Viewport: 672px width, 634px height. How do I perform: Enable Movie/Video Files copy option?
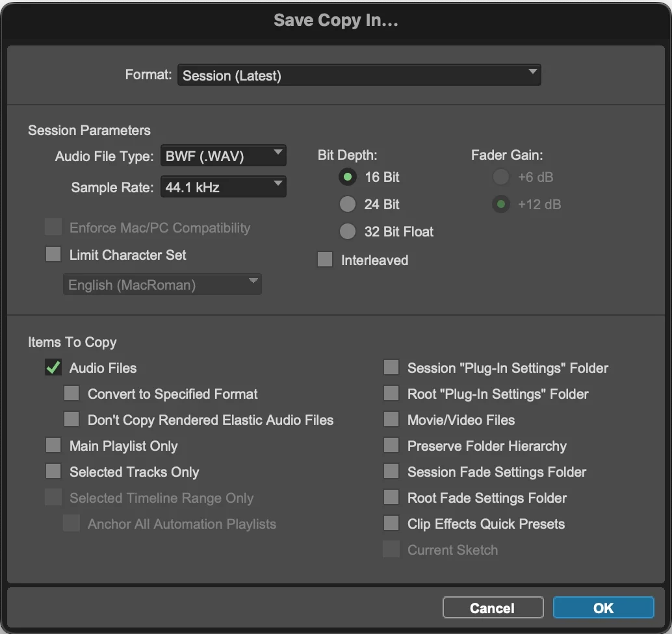391,420
